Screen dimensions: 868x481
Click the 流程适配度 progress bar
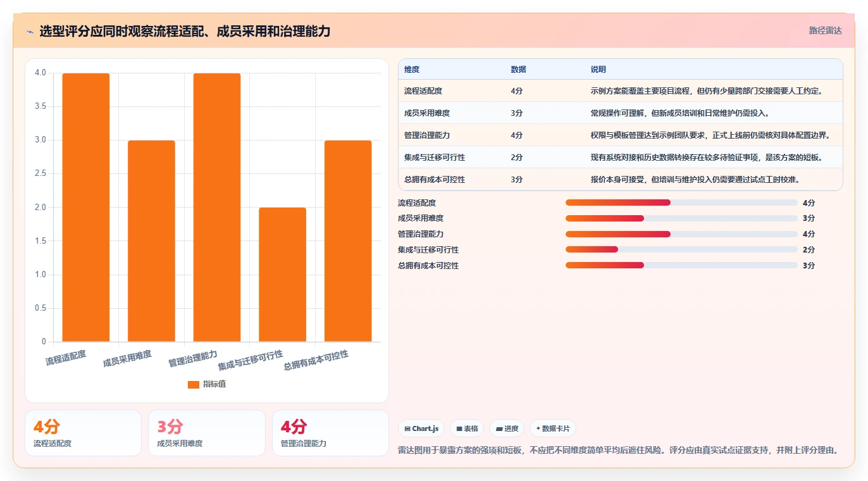[681, 203]
